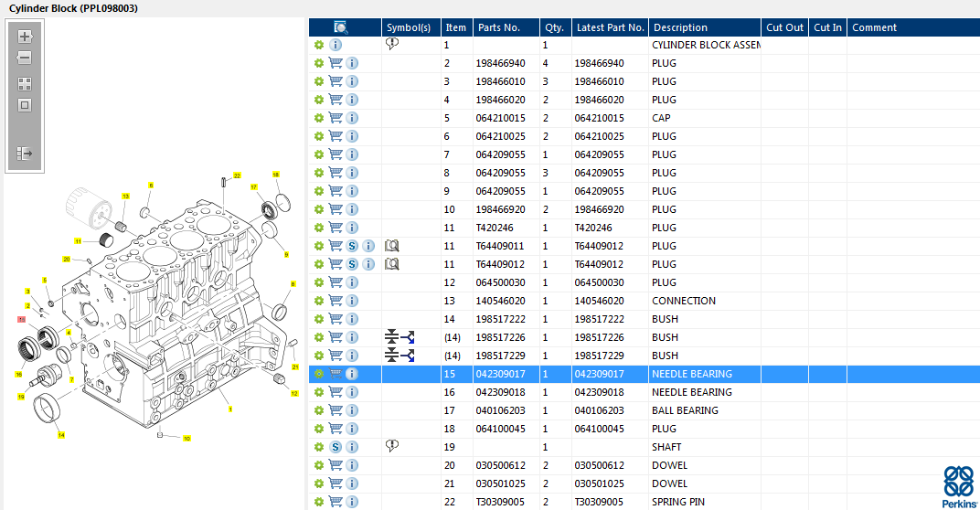This screenshot has height=510, width=980.
Task: Click the S icon on SHAFT row
Action: [x=336, y=447]
